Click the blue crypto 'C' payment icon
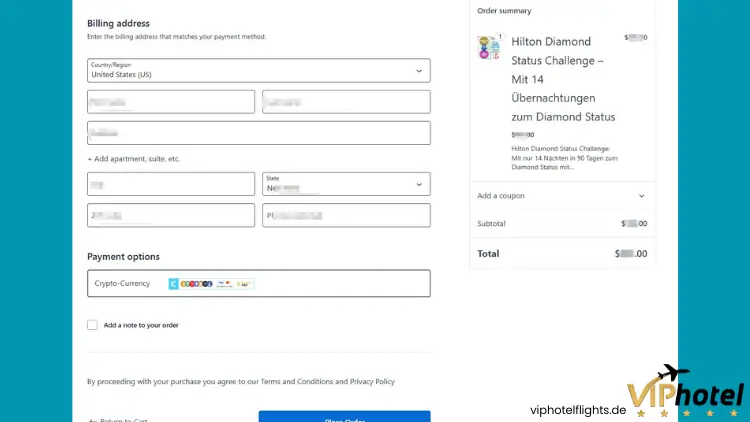 pos(173,284)
